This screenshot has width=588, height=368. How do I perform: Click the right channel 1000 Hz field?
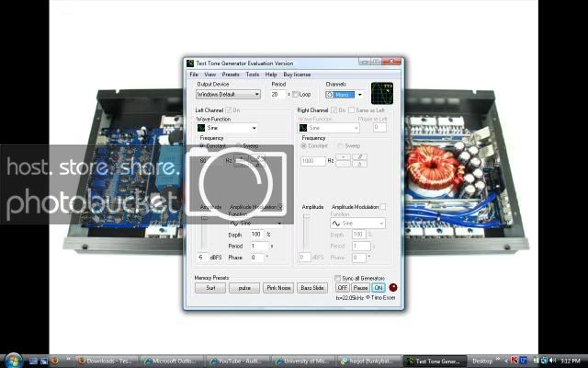click(x=313, y=161)
